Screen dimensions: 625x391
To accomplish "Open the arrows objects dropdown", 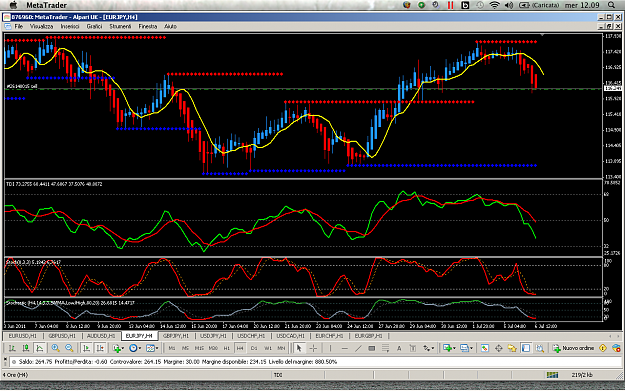I will (428, 348).
